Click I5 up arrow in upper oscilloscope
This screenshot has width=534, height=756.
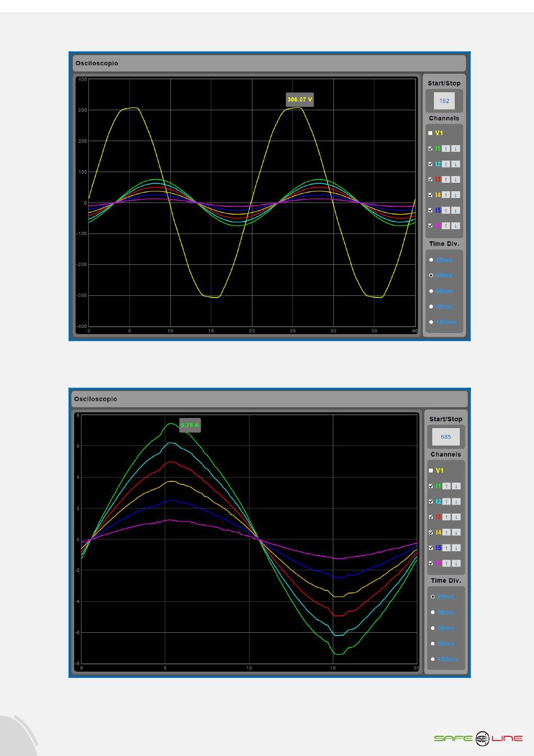pyautogui.click(x=446, y=210)
